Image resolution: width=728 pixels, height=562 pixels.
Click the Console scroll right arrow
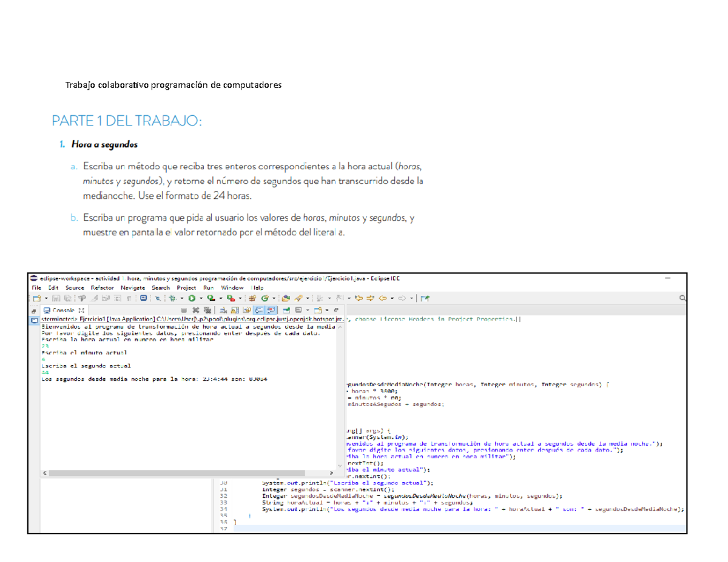(331, 473)
